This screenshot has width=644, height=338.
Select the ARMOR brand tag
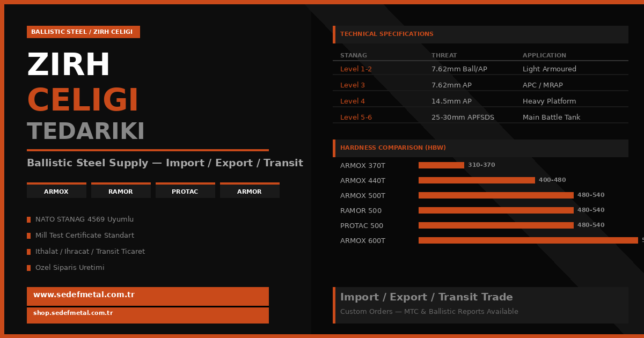point(250,190)
